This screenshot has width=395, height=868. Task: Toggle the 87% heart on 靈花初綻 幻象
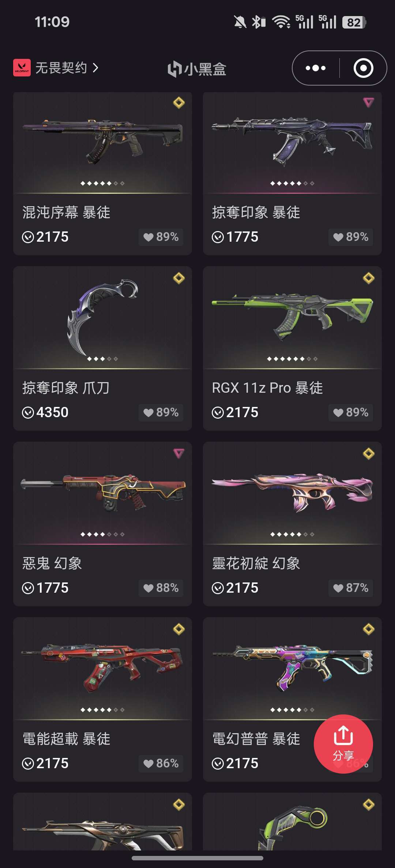[351, 588]
